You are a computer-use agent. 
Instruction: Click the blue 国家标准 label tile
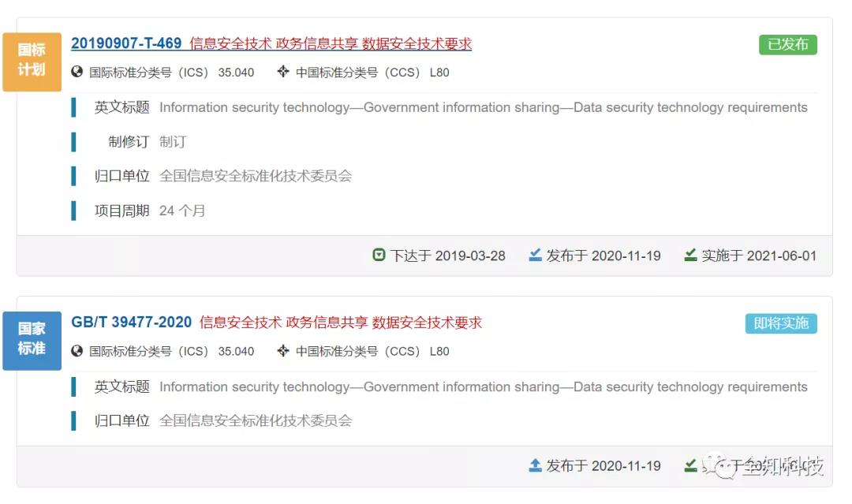[32, 341]
